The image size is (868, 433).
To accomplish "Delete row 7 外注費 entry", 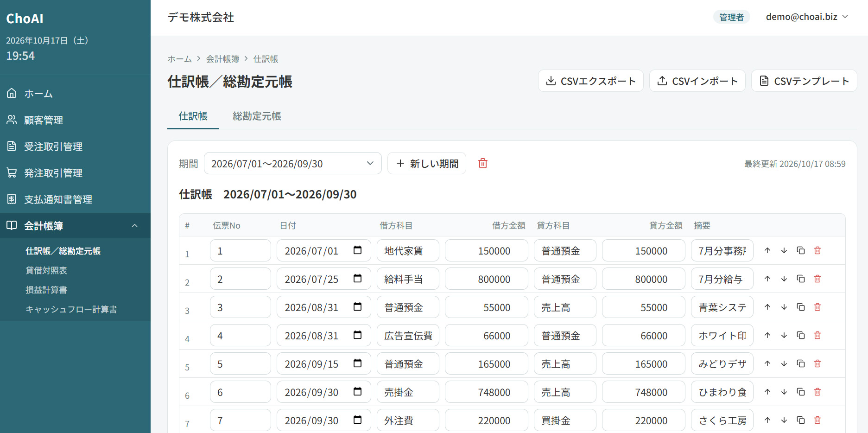I will pos(817,420).
